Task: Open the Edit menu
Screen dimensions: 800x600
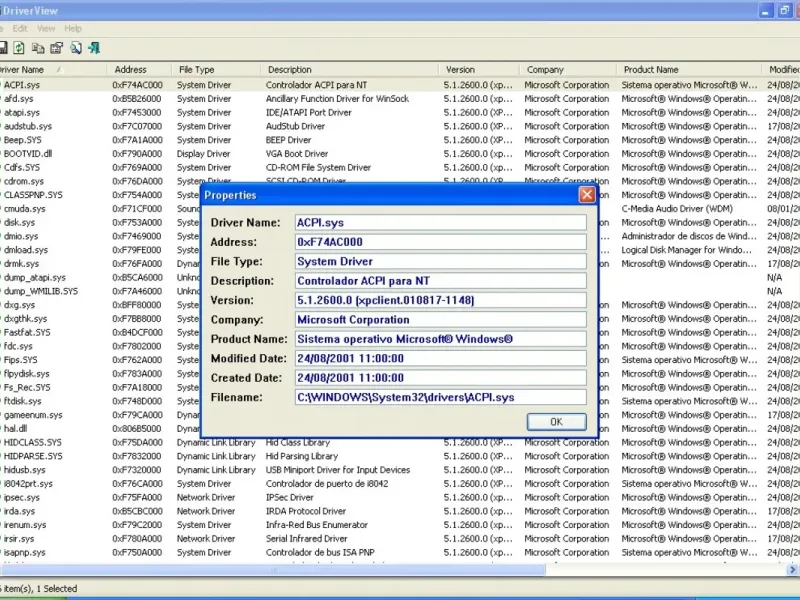Action: tap(20, 28)
